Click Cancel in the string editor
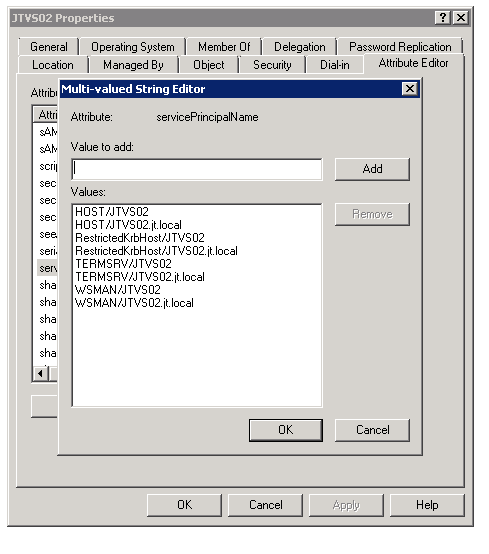 click(372, 430)
